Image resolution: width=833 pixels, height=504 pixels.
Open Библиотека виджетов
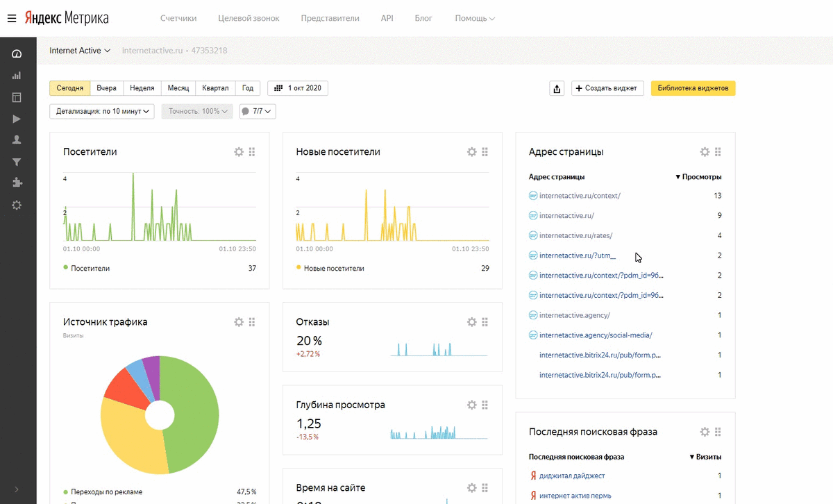pos(693,89)
